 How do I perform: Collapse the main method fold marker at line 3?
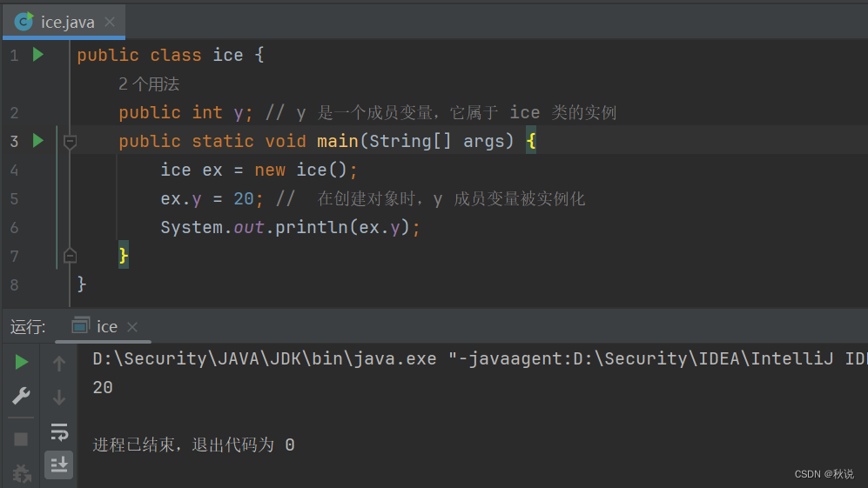(x=70, y=142)
